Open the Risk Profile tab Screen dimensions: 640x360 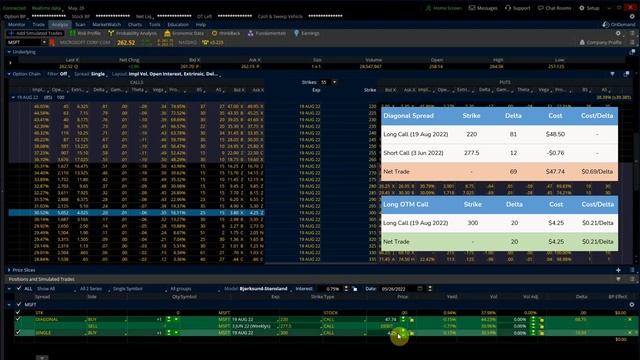(x=85, y=33)
